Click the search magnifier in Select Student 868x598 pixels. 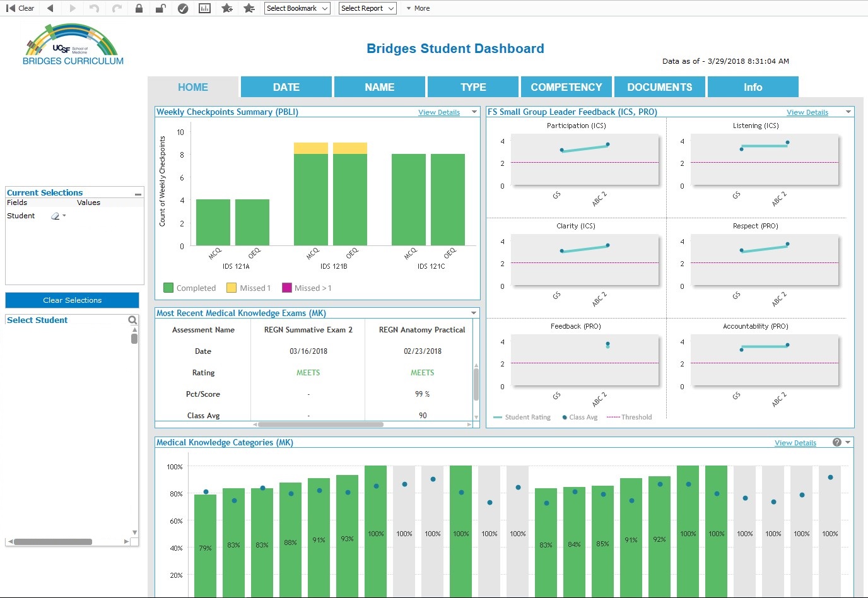132,320
